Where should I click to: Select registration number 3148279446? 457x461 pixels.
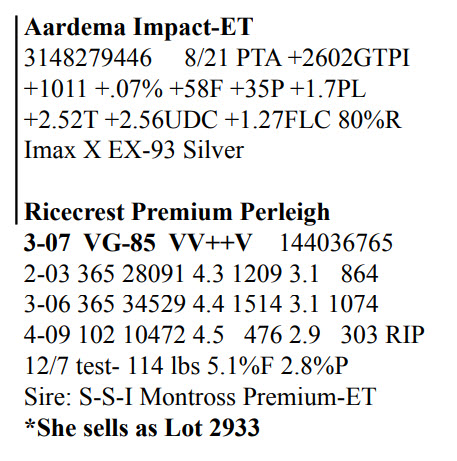tap(88, 58)
